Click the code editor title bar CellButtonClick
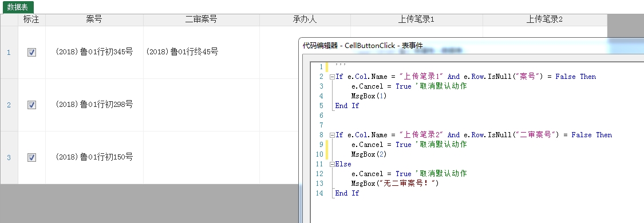This screenshot has height=223, width=644. 363,46
